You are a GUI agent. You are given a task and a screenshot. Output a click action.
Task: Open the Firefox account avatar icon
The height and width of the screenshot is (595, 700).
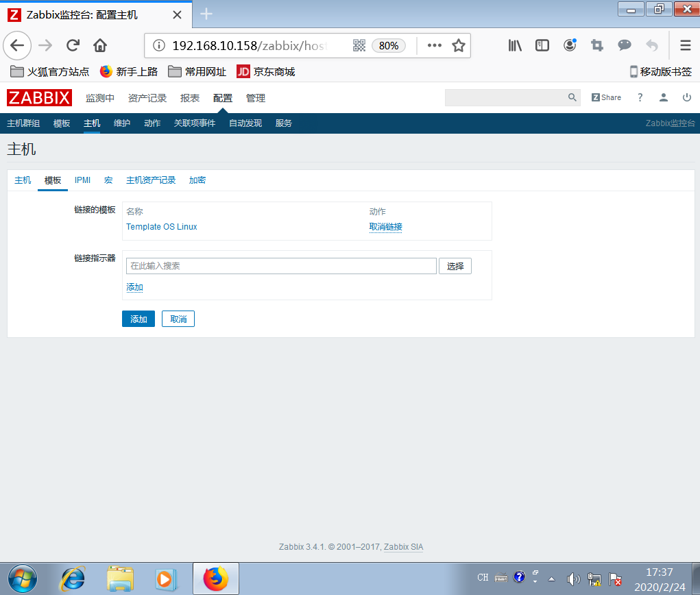pos(570,45)
